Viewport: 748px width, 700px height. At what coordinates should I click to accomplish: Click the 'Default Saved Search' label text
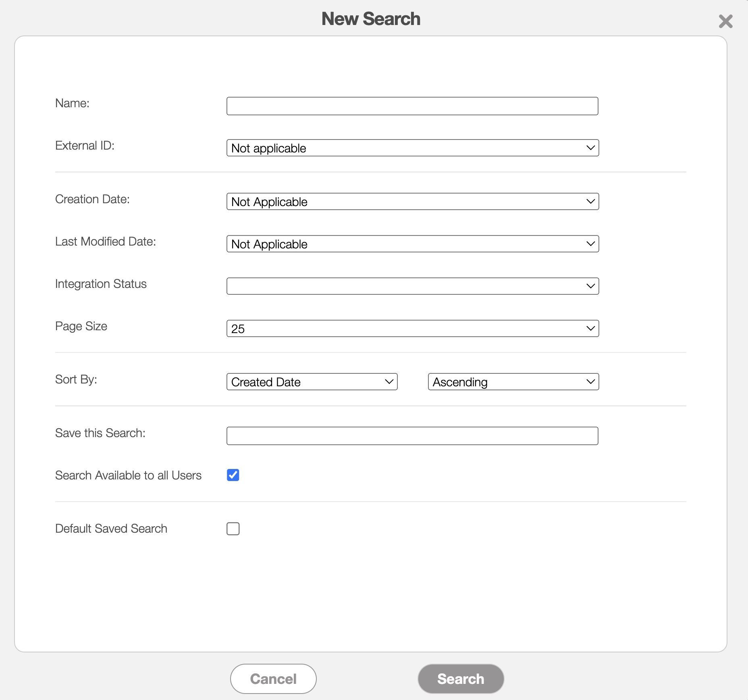click(x=111, y=529)
